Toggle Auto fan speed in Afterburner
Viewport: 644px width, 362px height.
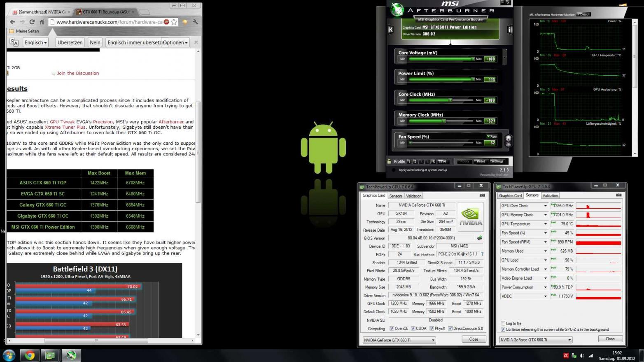click(x=492, y=136)
